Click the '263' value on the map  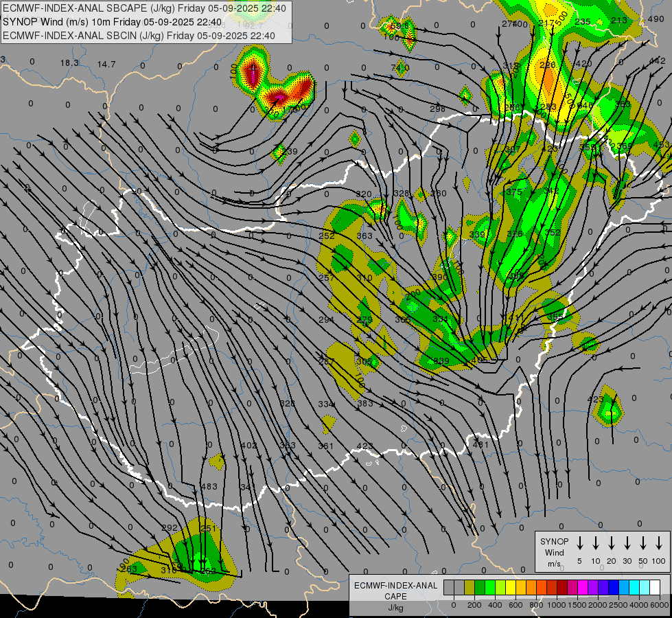(128, 569)
